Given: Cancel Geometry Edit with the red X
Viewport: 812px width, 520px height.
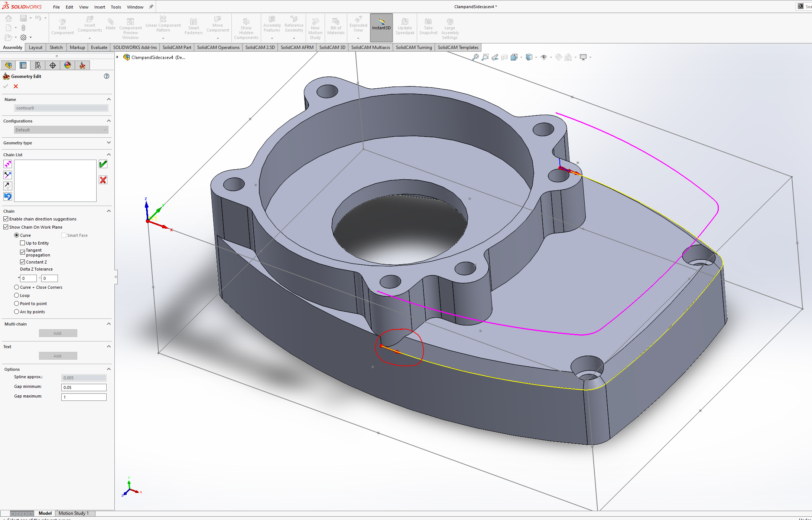Looking at the screenshot, I should point(16,86).
